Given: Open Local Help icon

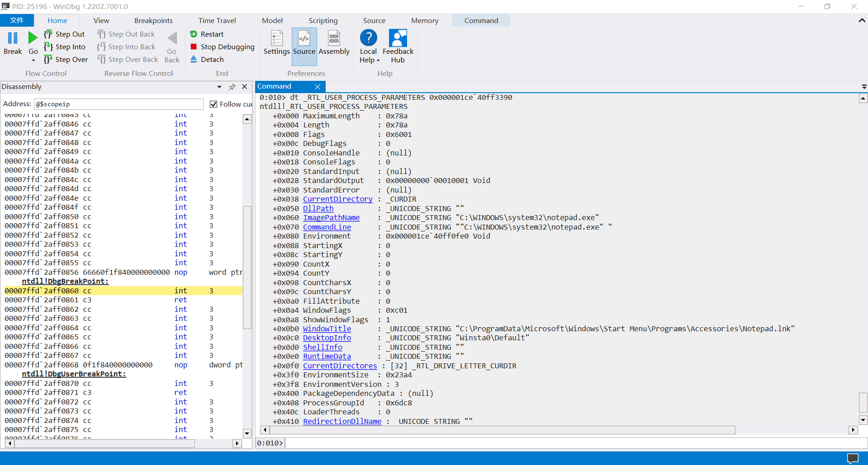Looking at the screenshot, I should pos(368,38).
